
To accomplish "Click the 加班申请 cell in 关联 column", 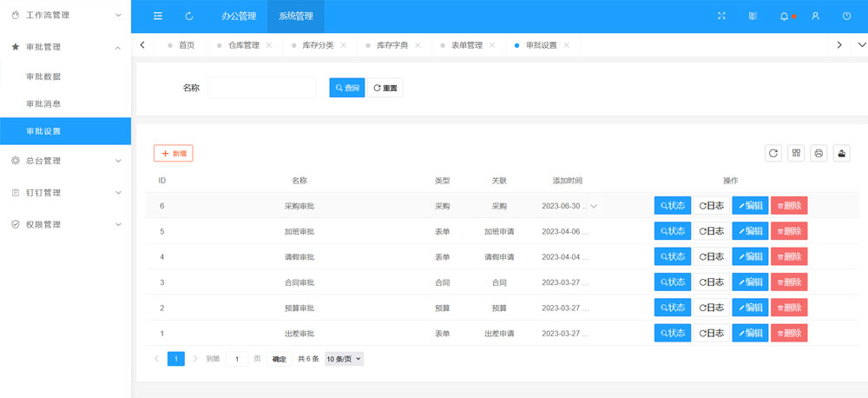I will [499, 232].
